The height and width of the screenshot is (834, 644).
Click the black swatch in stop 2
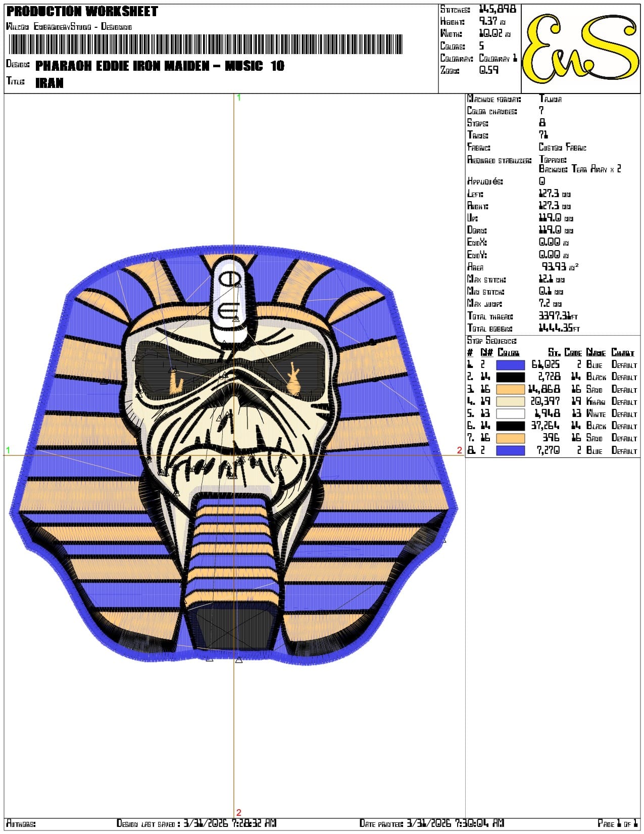510,377
